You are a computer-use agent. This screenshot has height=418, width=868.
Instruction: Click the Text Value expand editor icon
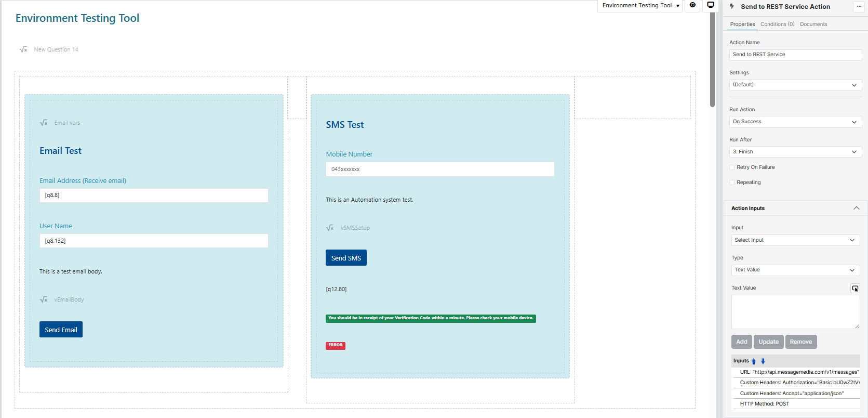coord(855,289)
